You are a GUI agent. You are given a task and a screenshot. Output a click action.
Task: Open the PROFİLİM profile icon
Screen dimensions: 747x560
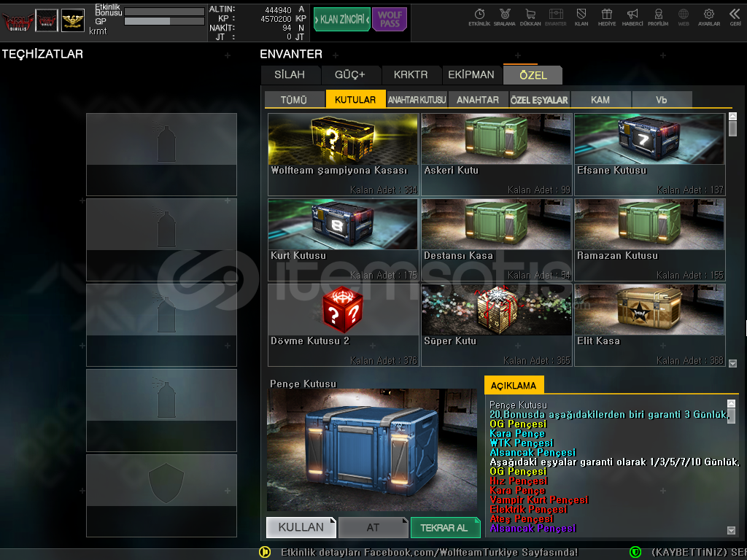[658, 17]
